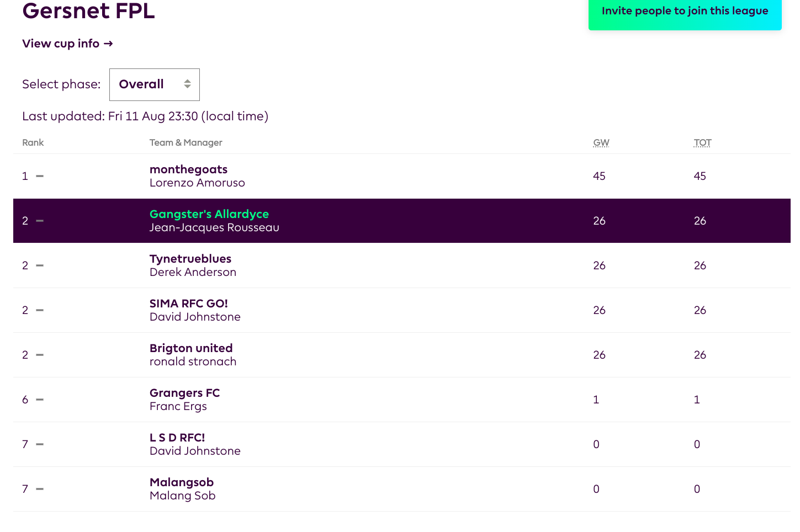The width and height of the screenshot is (800, 532).
Task: Click manager name ronald stronach
Action: click(193, 361)
